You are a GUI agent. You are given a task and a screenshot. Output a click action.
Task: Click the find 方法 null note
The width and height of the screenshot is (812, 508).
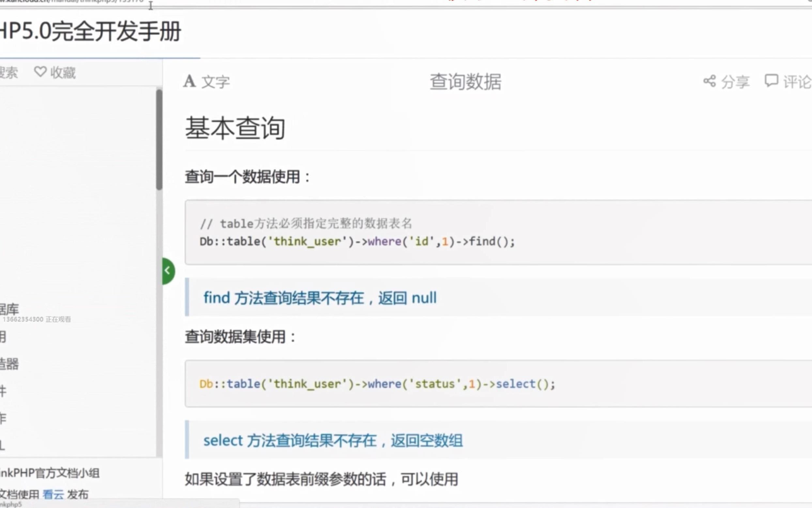[320, 298]
